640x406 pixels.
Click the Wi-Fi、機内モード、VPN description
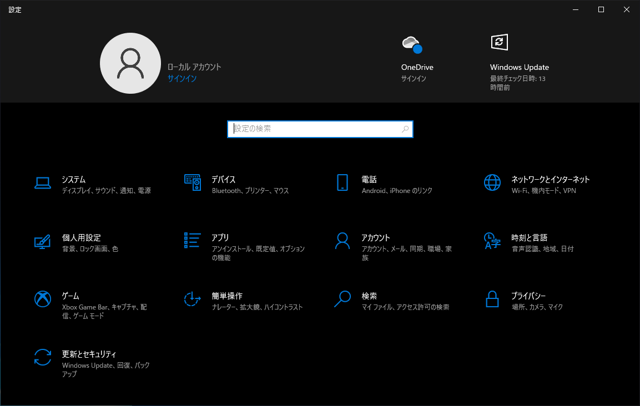[x=544, y=191]
